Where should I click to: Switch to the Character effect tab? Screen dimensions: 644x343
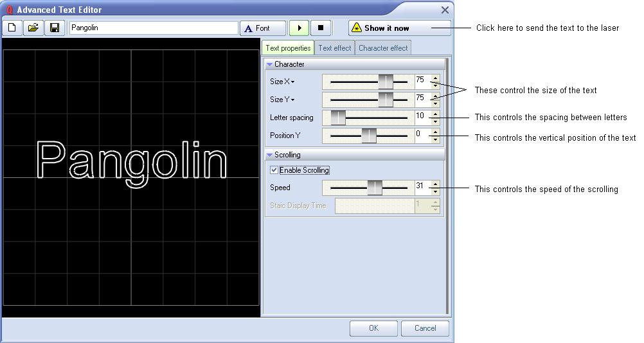pyautogui.click(x=383, y=48)
